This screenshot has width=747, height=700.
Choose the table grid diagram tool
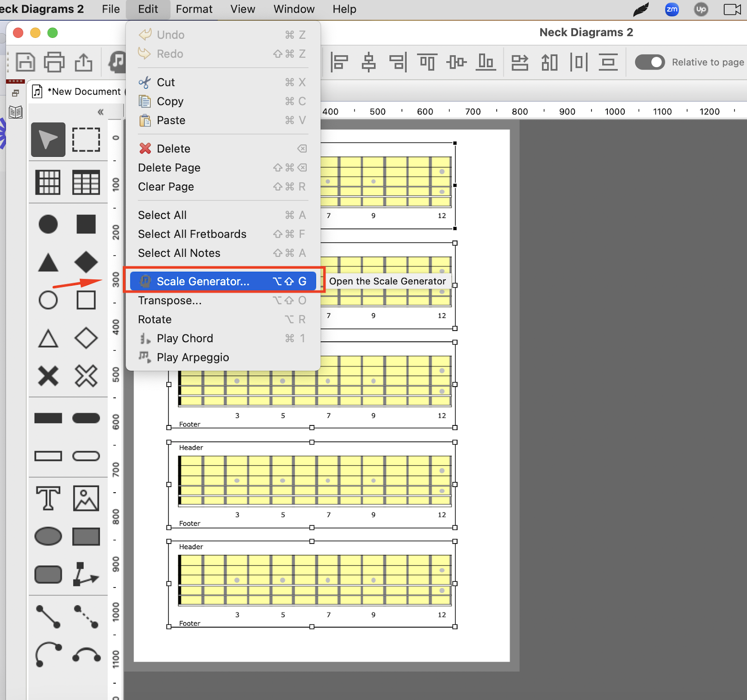86,182
